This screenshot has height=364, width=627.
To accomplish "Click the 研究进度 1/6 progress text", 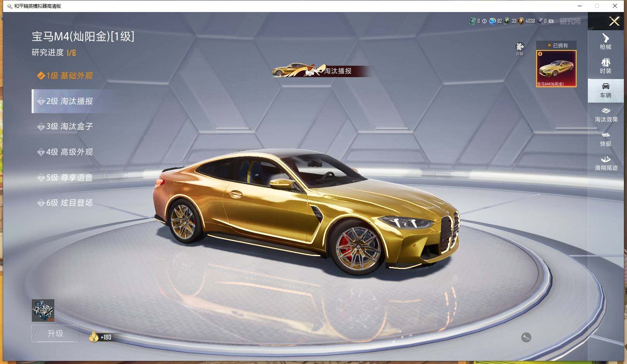I will tap(54, 52).
